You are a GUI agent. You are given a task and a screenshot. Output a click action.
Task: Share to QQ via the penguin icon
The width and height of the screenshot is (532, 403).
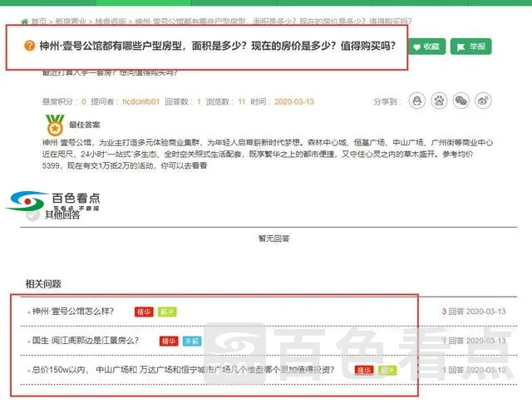coord(417,101)
